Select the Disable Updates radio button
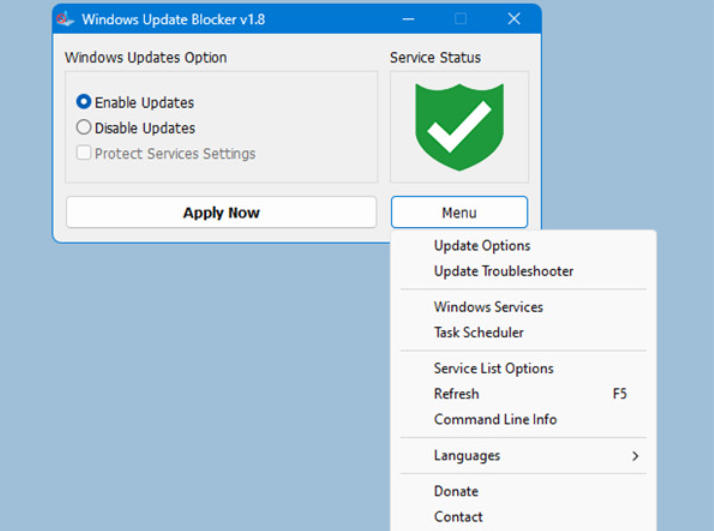 point(84,128)
